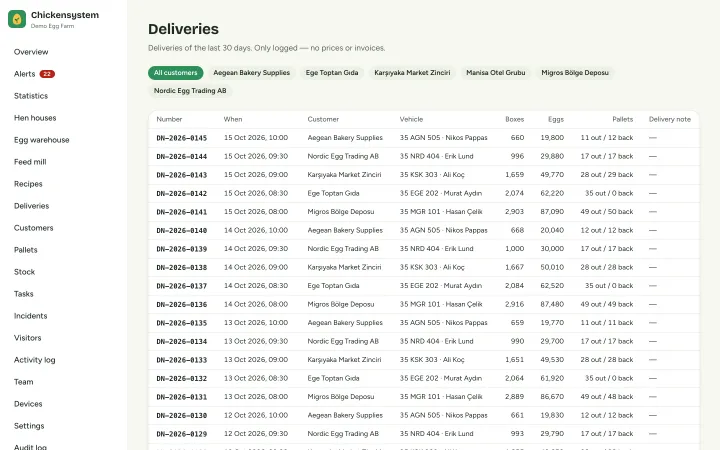720x450 pixels.
Task: Select the All customers filter chip
Action: click(x=175, y=73)
